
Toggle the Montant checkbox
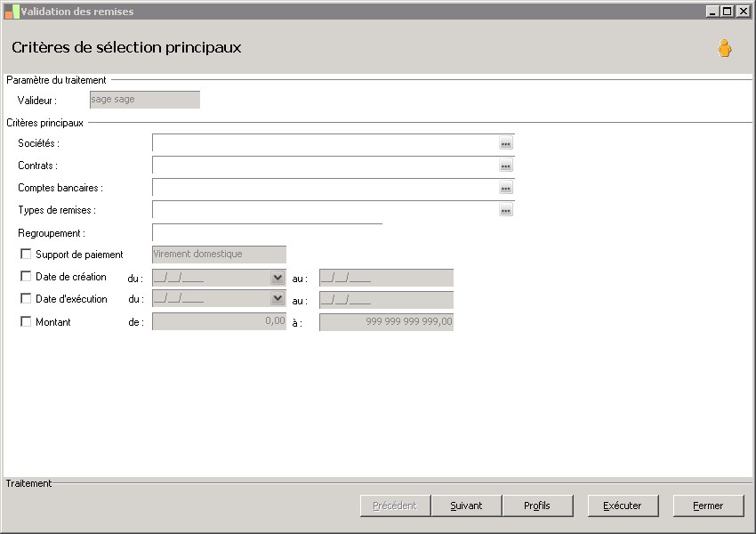26,321
